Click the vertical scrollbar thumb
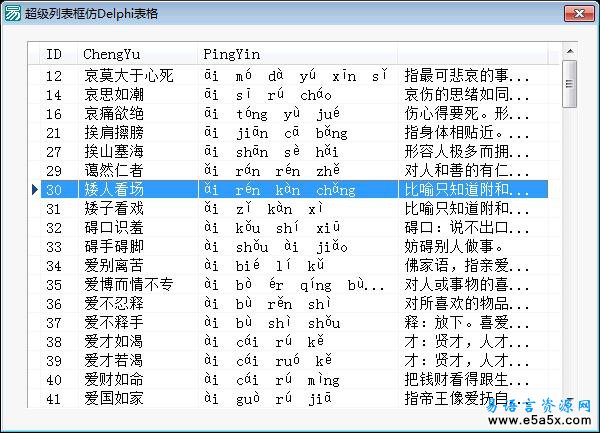 pos(569,83)
